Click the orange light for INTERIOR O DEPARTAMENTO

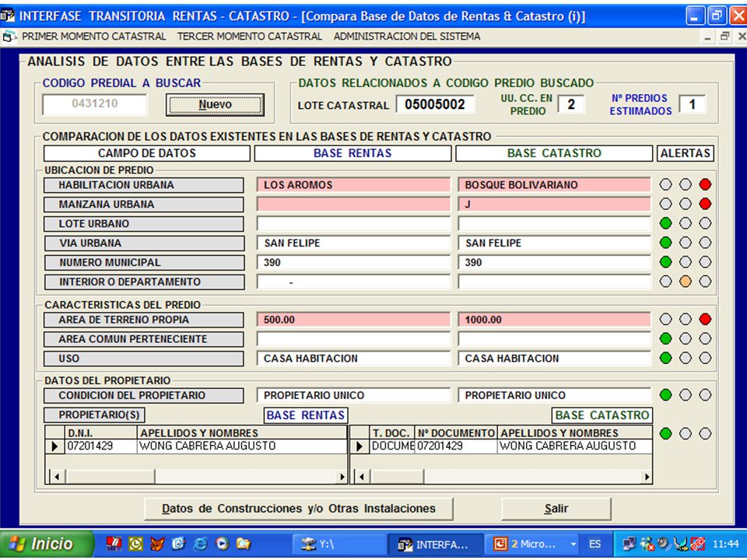685,282
